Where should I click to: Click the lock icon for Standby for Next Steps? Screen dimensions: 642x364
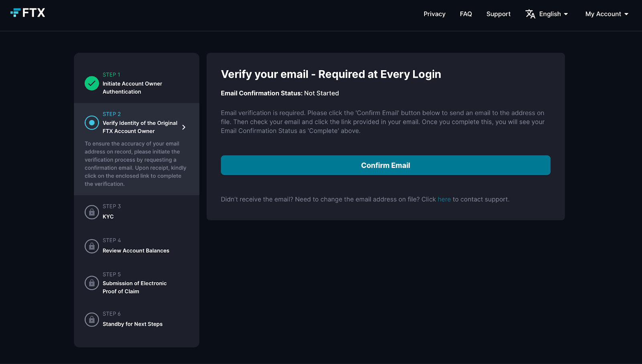point(91,320)
